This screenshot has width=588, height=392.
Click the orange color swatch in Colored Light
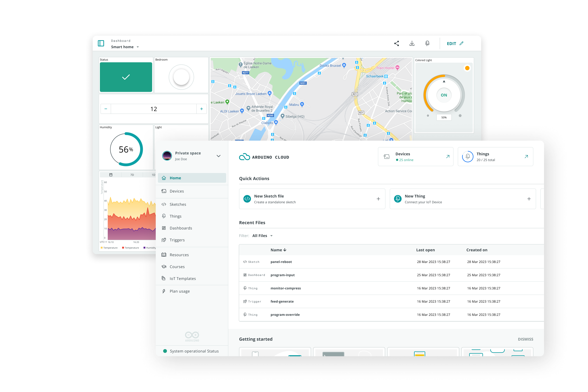point(467,68)
